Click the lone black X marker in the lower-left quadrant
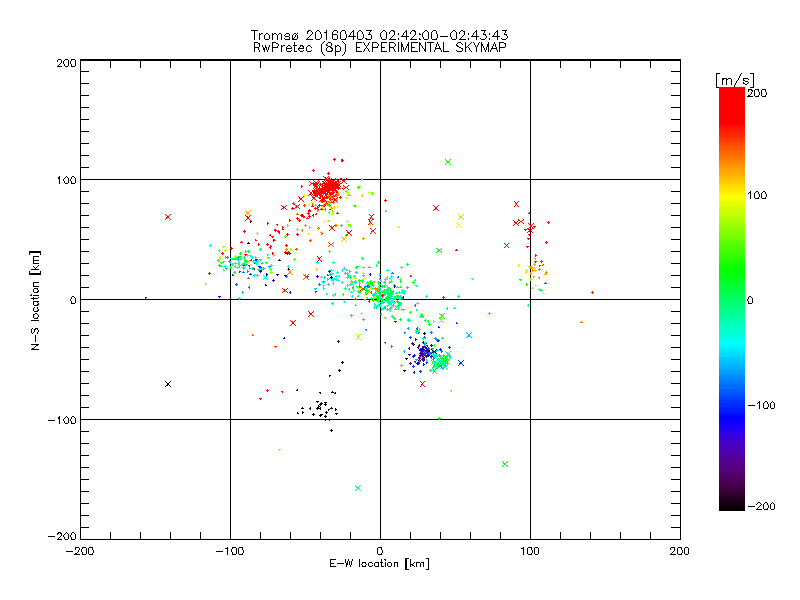This screenshot has width=800, height=600. click(x=168, y=384)
